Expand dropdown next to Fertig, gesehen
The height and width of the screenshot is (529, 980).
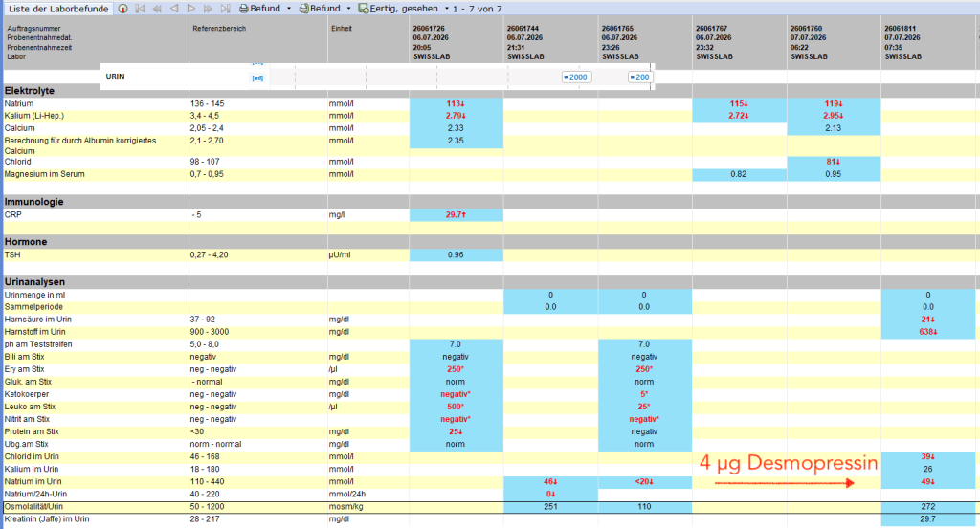click(447, 9)
